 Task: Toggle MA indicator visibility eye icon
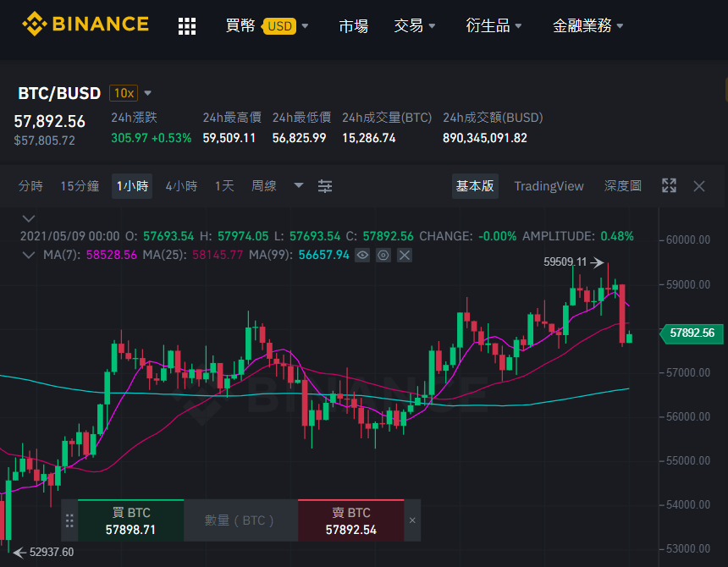[x=362, y=255]
